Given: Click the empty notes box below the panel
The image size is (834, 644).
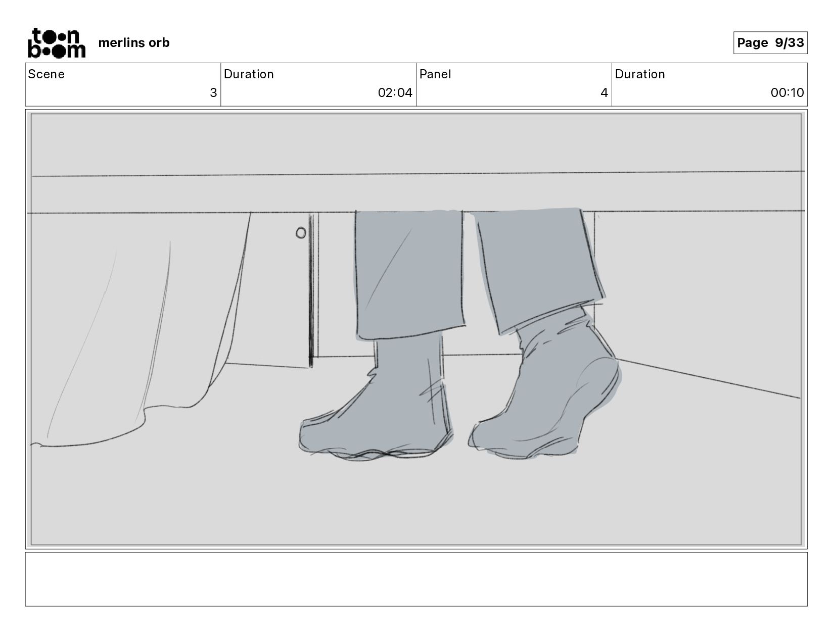Looking at the screenshot, I should click(x=416, y=579).
